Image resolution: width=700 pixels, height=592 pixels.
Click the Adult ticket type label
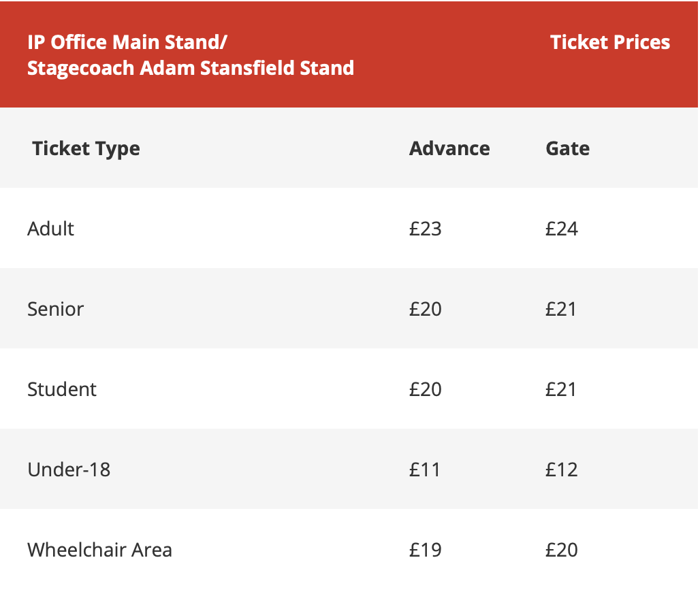(x=50, y=229)
